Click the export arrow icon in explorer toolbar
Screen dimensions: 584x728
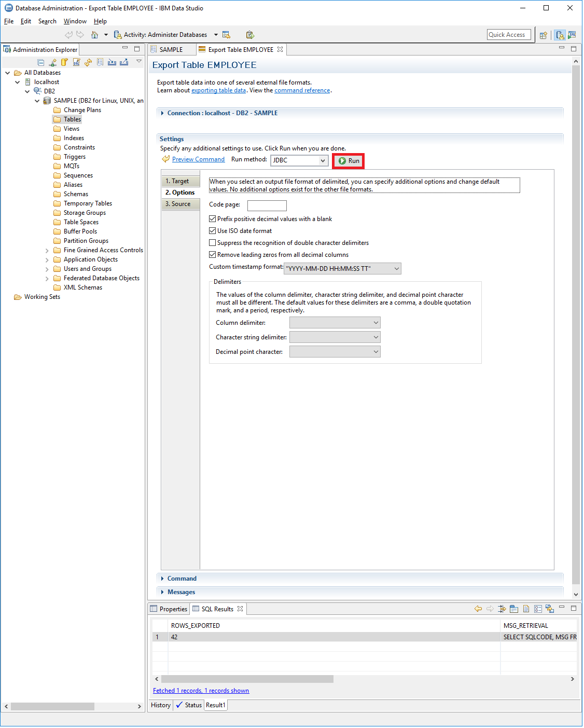tap(124, 62)
